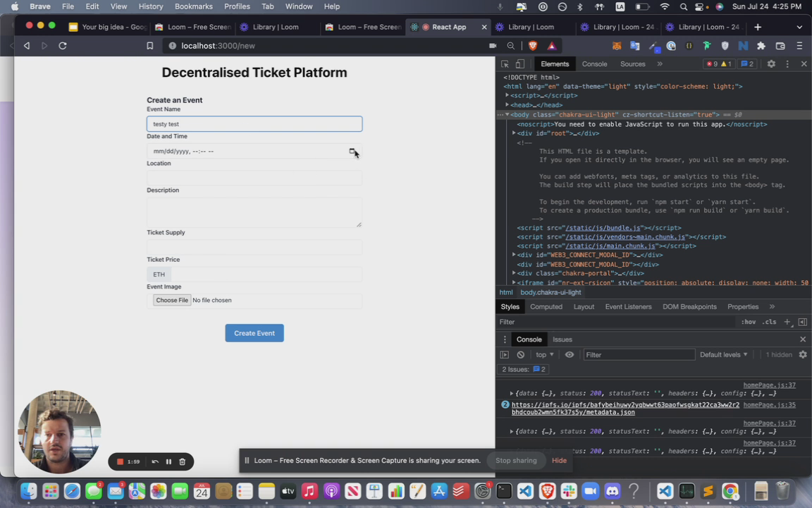Open Discord from the Dock
812x508 pixels.
(612, 490)
